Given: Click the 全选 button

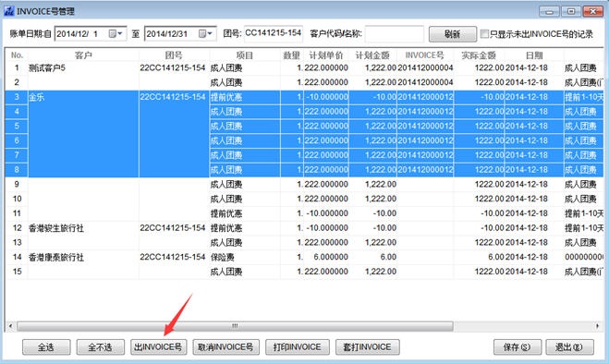Looking at the screenshot, I should tap(46, 346).
